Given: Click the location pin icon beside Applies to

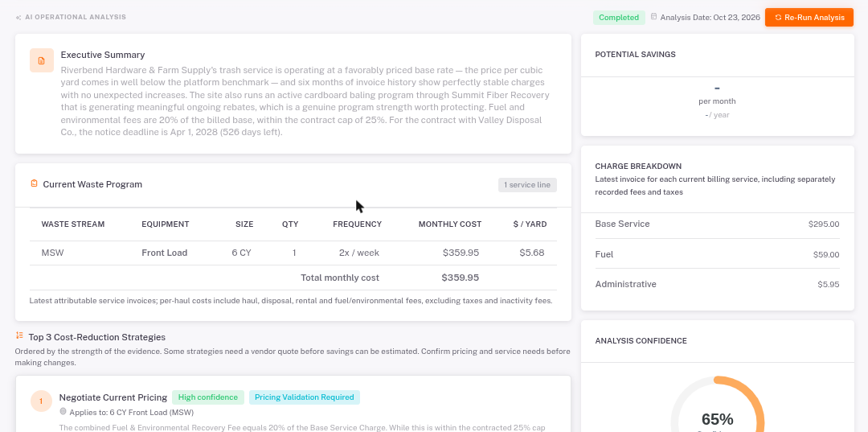Looking at the screenshot, I should pos(63,412).
